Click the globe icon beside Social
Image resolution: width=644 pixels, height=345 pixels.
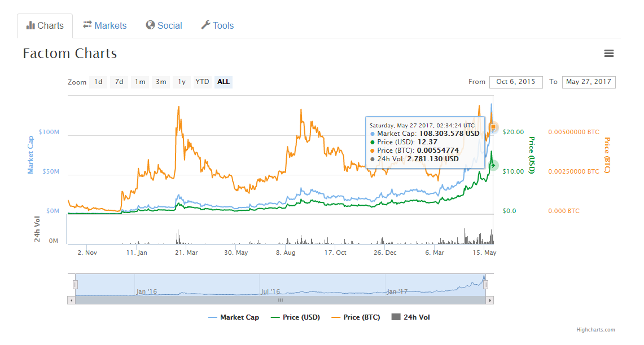click(x=150, y=25)
